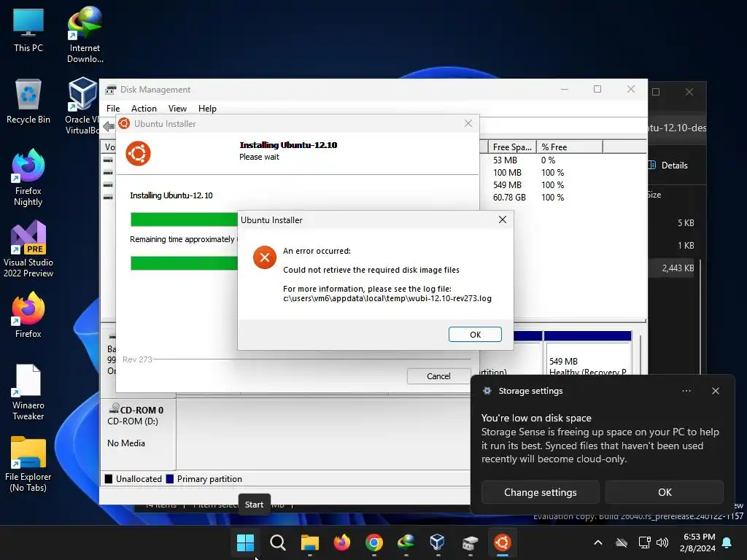Open Disk Management View menu
The width and height of the screenshot is (747, 560).
tap(177, 109)
